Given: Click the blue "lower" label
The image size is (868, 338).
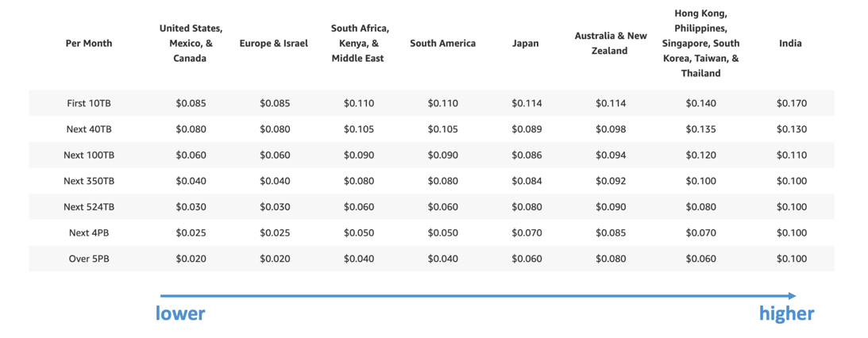Looking at the screenshot, I should pyautogui.click(x=180, y=313).
